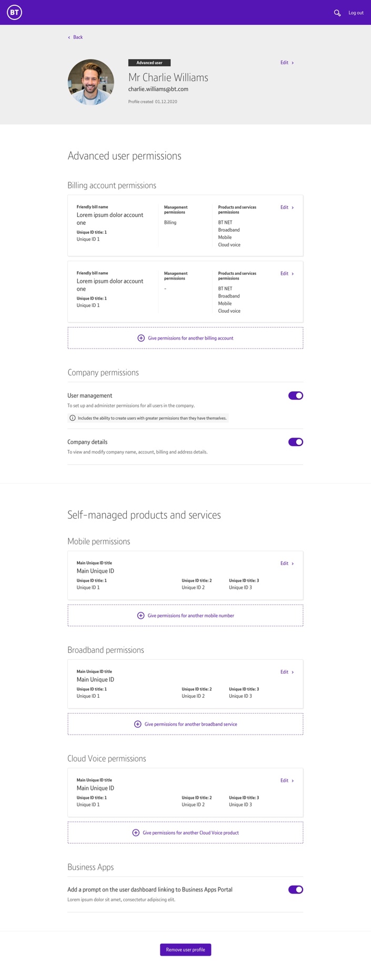The width and height of the screenshot is (371, 980).
Task: Open search via the magnifier icon
Action: point(337,13)
